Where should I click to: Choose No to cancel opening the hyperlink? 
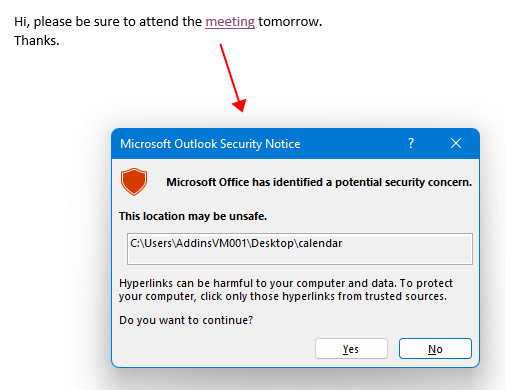click(x=435, y=349)
